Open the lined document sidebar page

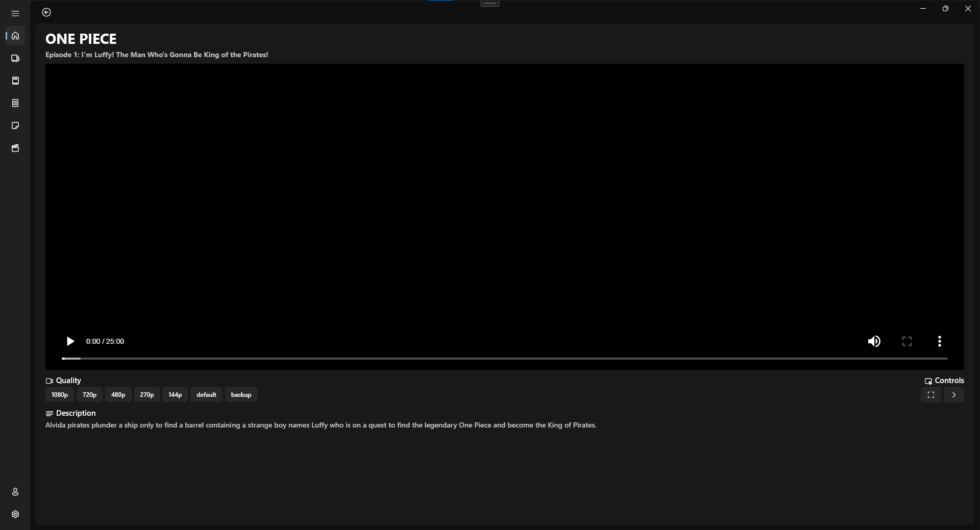pyautogui.click(x=15, y=103)
